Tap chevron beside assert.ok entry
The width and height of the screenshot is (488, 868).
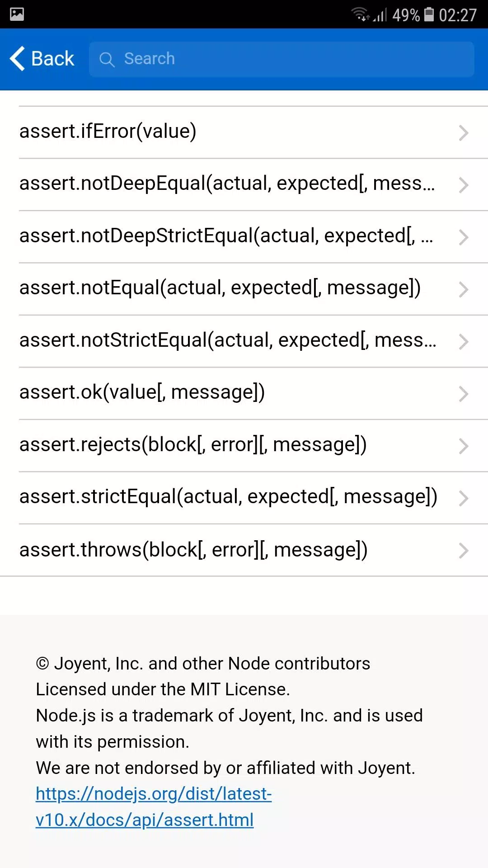coord(464,394)
